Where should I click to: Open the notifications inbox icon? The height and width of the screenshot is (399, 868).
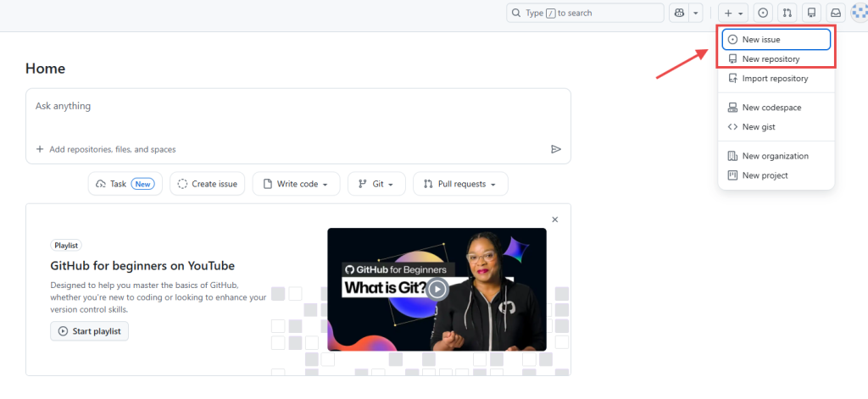coord(836,13)
